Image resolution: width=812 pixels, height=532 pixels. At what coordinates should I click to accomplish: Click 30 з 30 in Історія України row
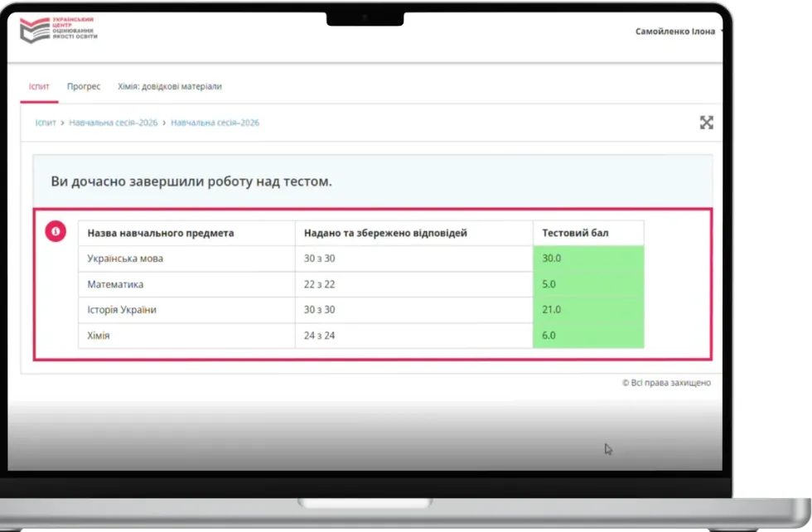tap(414, 310)
